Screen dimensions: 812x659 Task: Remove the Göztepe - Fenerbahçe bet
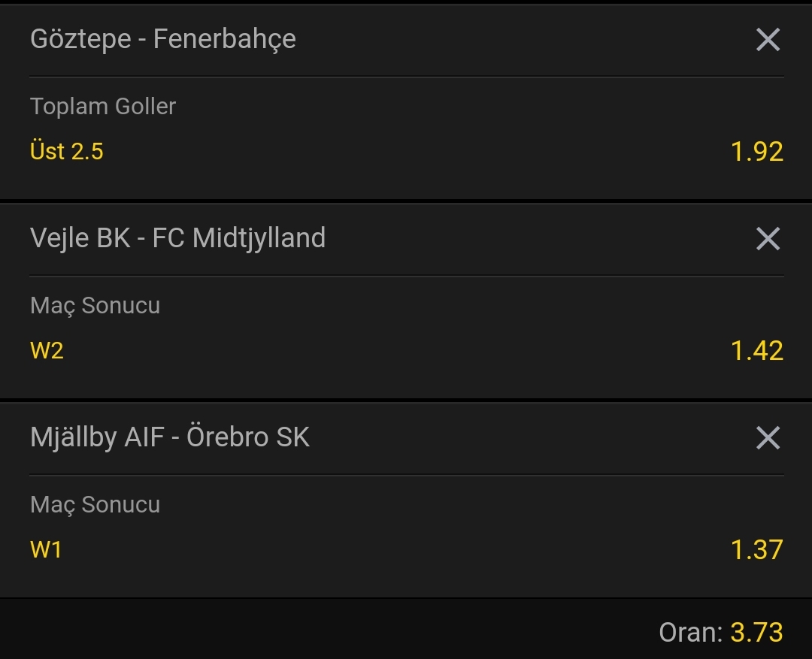[x=768, y=40]
